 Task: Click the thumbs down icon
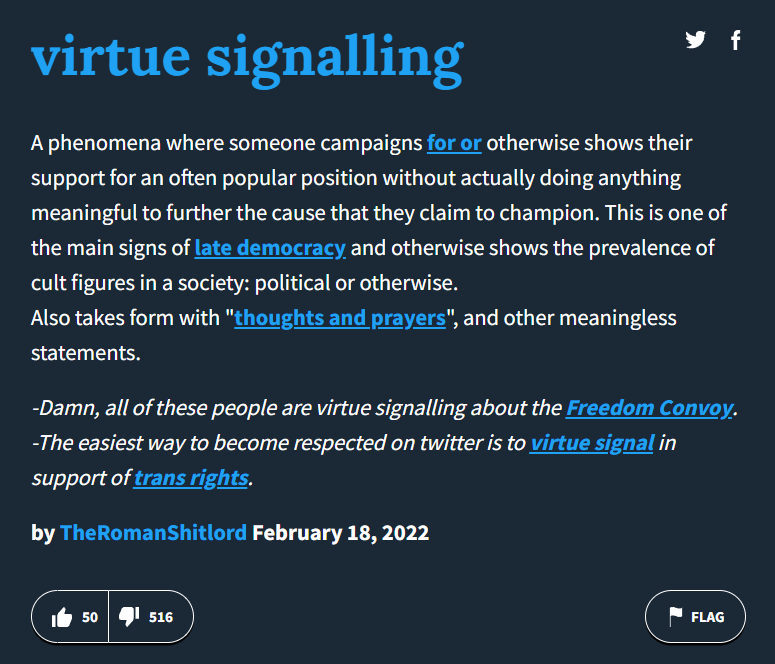click(x=129, y=617)
